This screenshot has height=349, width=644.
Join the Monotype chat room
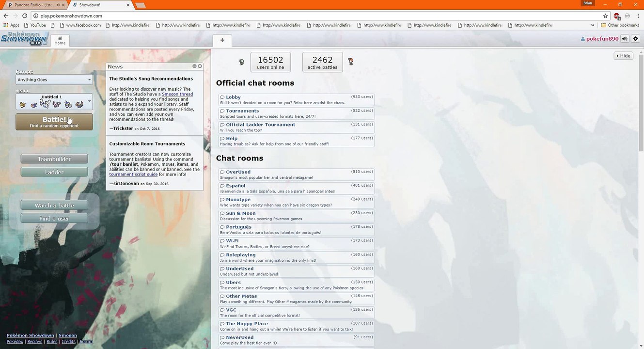pos(297,202)
